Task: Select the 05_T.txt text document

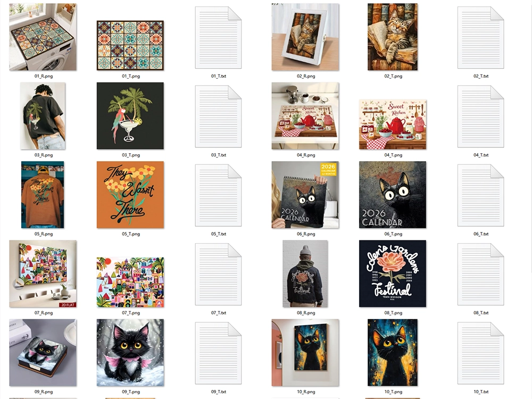Action: coord(218,195)
